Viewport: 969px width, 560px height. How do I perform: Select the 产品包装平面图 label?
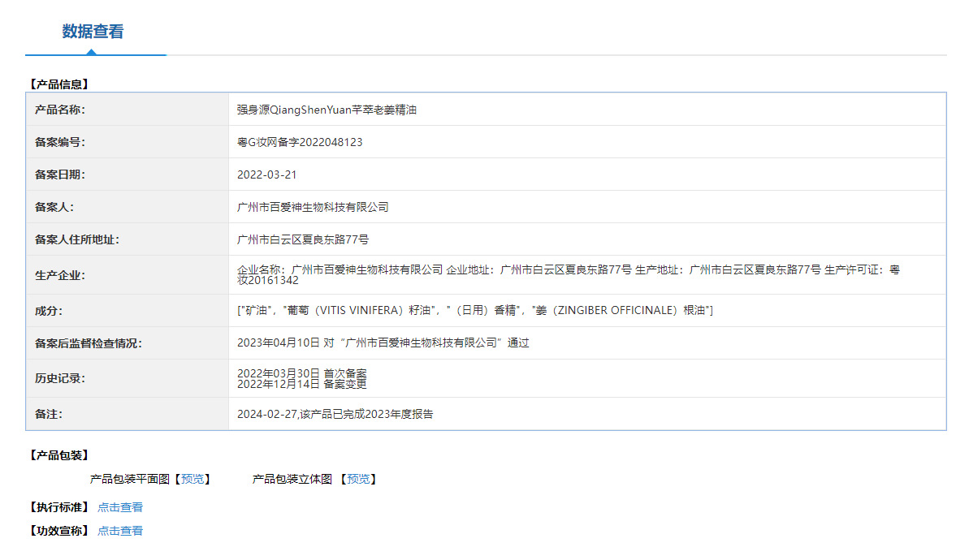point(130,479)
